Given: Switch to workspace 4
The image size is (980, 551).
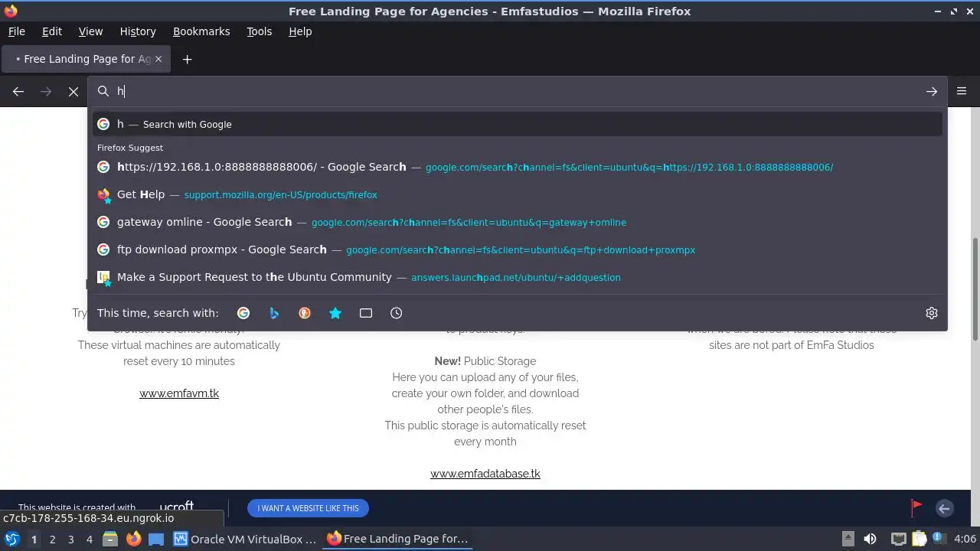Looking at the screenshot, I should [89, 539].
